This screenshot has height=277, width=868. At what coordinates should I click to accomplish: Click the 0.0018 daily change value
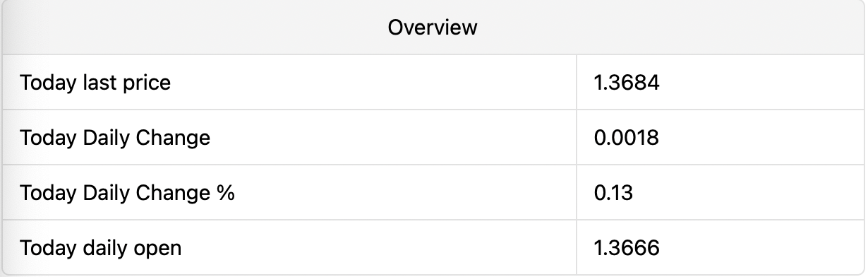click(x=627, y=138)
